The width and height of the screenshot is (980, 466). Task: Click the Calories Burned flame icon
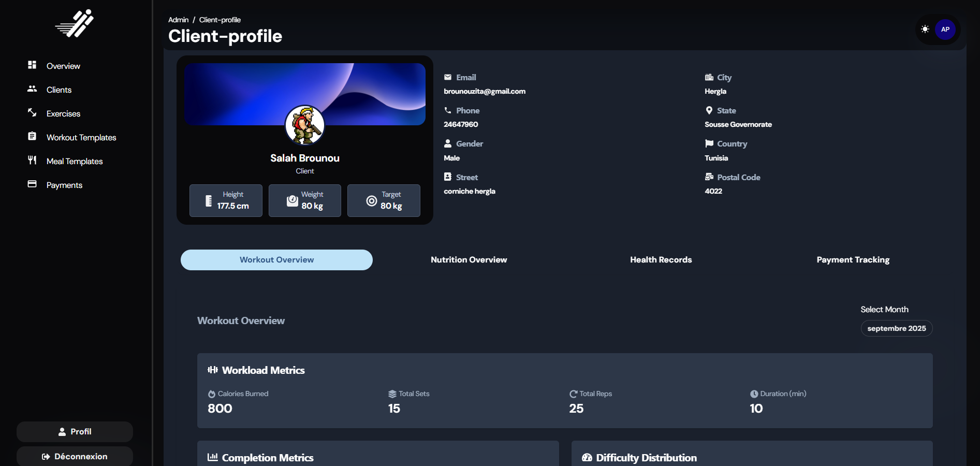(211, 394)
